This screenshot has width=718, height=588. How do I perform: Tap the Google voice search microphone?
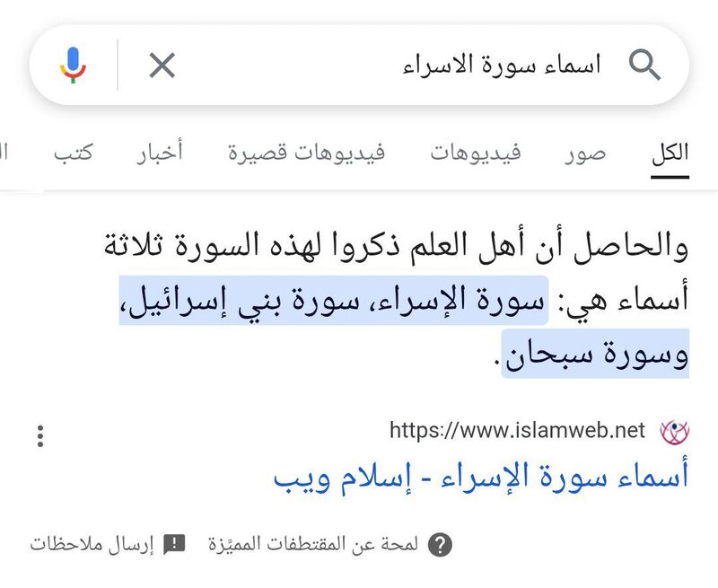(73, 65)
